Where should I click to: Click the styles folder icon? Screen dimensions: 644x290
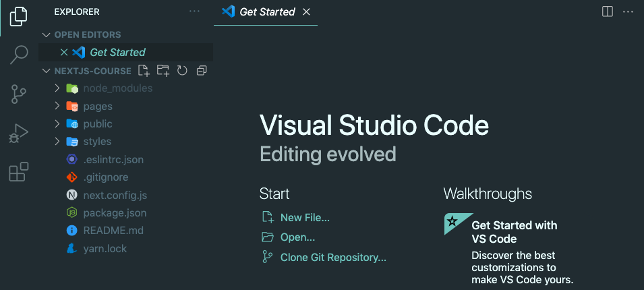(x=72, y=142)
